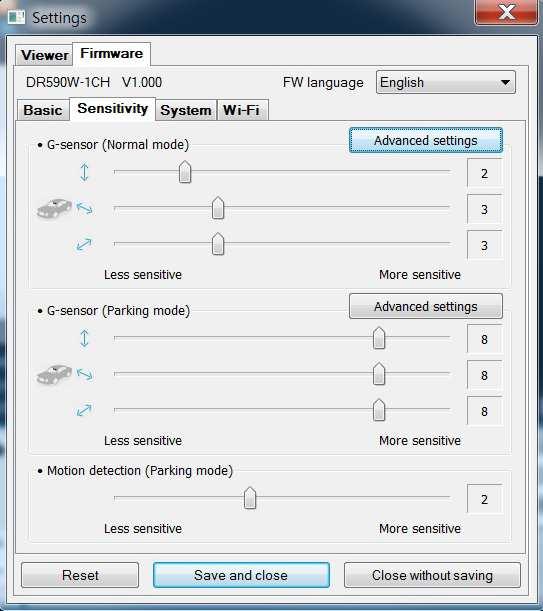Image resolution: width=543 pixels, height=611 pixels.
Task: Click the car icon in Normal mode section
Action: coord(54,209)
